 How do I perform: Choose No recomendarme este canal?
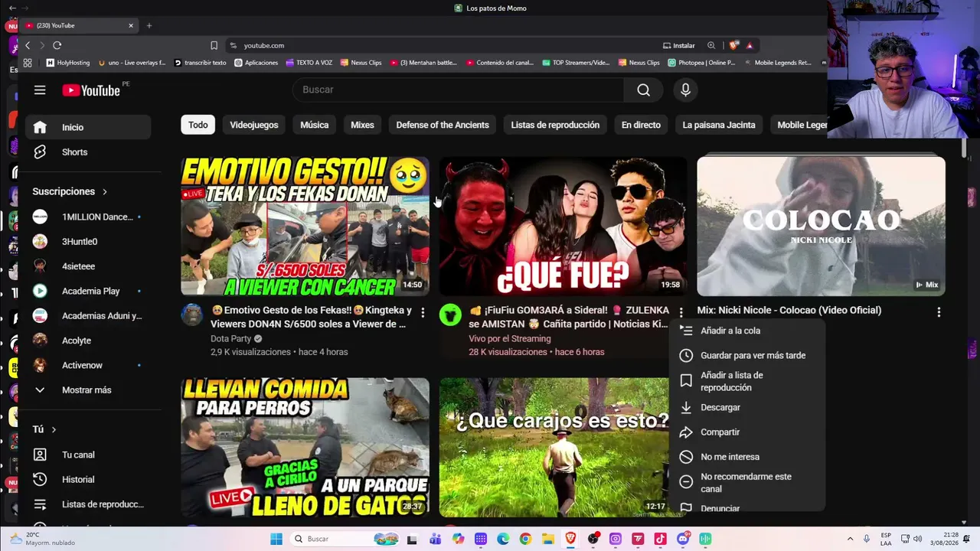click(x=746, y=483)
